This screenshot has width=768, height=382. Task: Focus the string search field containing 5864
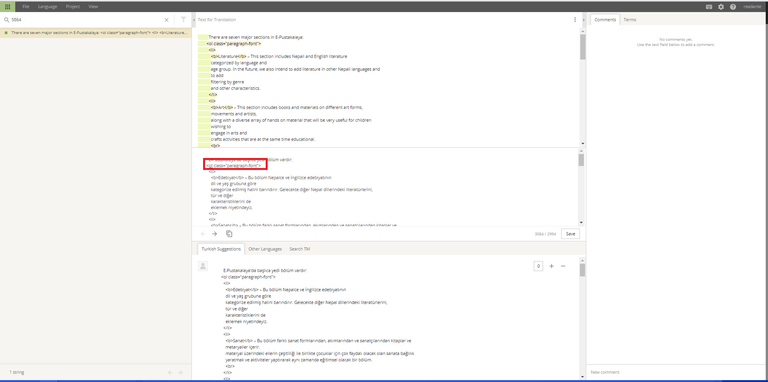click(86, 20)
